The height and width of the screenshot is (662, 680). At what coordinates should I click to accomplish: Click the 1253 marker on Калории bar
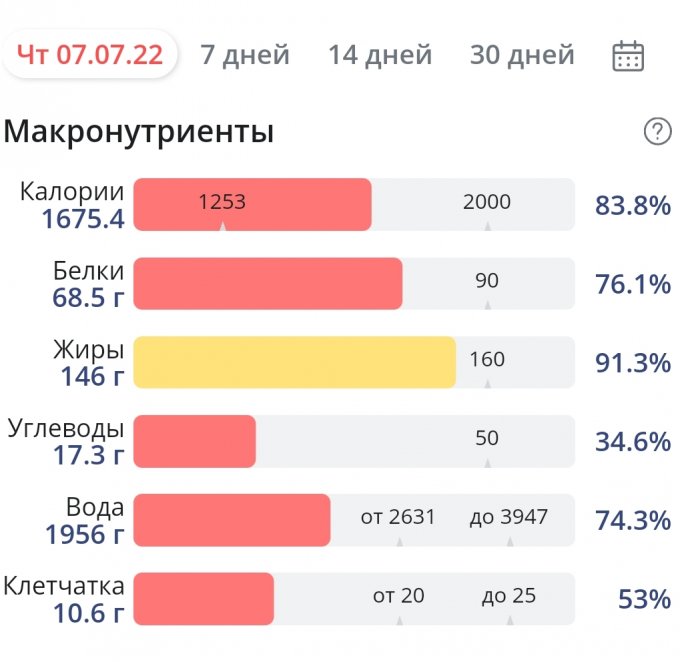pos(222,202)
